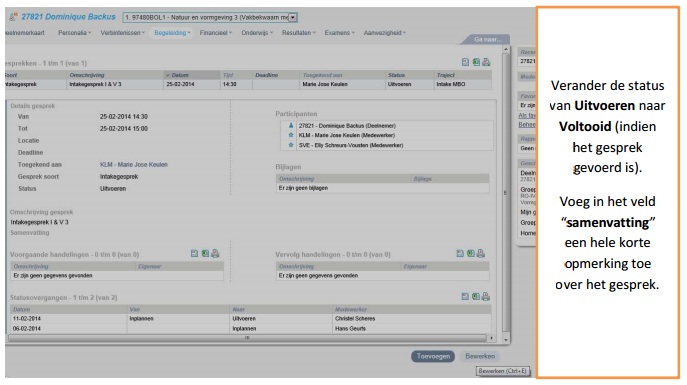The width and height of the screenshot is (687, 385).
Task: Open the Begeleiding menu
Action: pyautogui.click(x=172, y=32)
